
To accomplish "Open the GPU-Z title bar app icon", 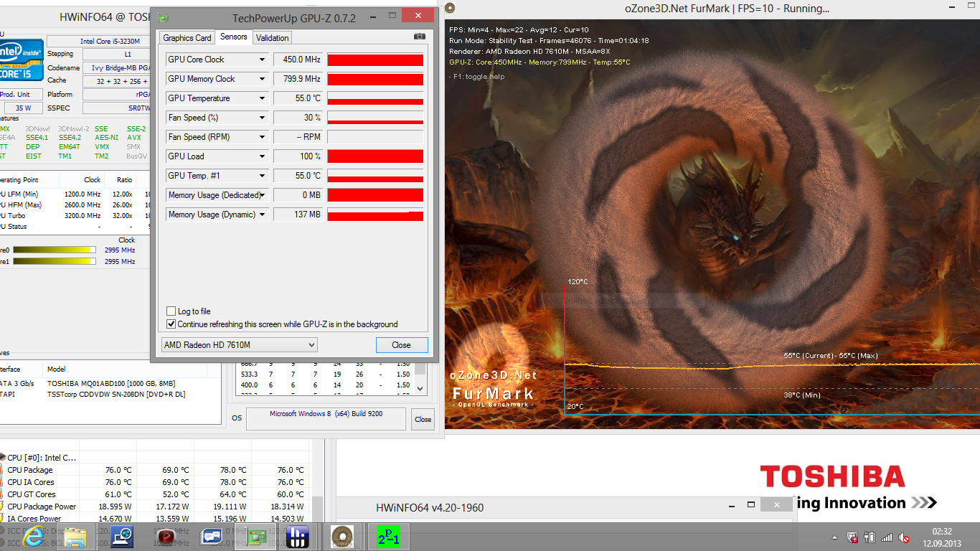I will pyautogui.click(x=164, y=18).
